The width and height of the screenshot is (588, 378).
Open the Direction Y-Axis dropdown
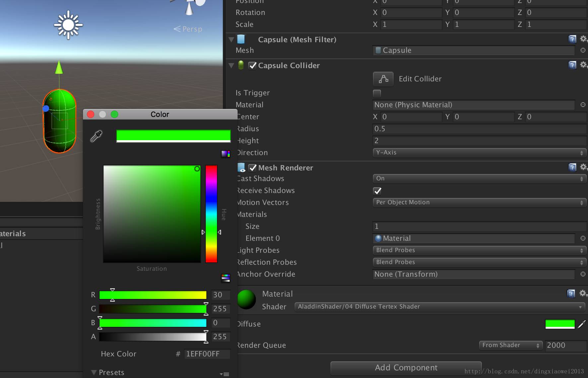click(x=479, y=152)
